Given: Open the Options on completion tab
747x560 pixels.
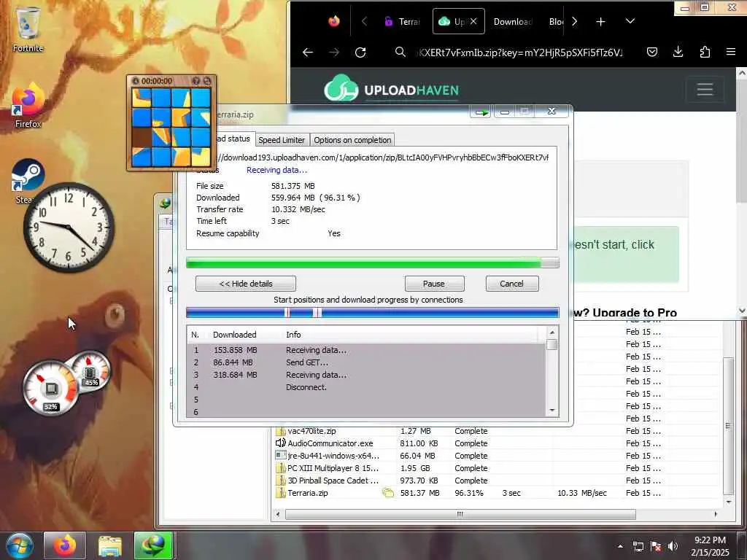Looking at the screenshot, I should (352, 140).
